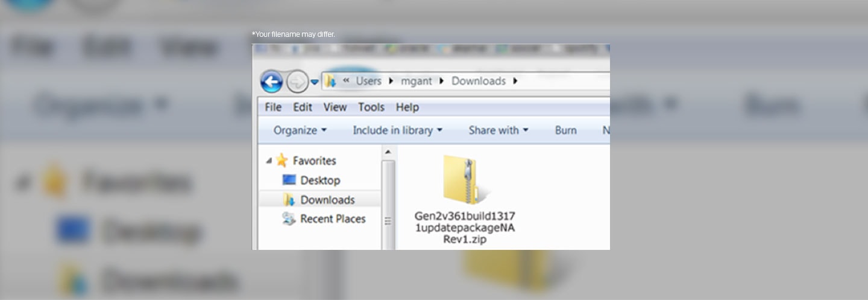Viewport: 868px width, 300px height.
Task: Open the File menu
Action: [273, 107]
